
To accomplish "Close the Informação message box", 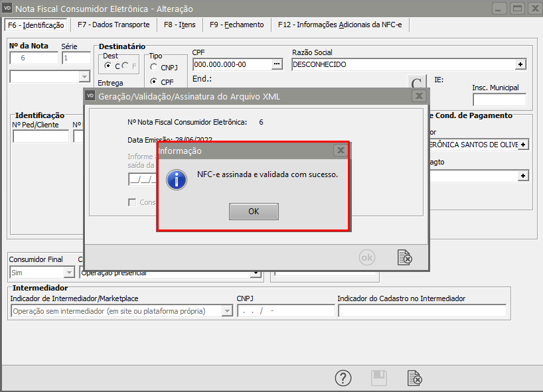I will (340, 151).
